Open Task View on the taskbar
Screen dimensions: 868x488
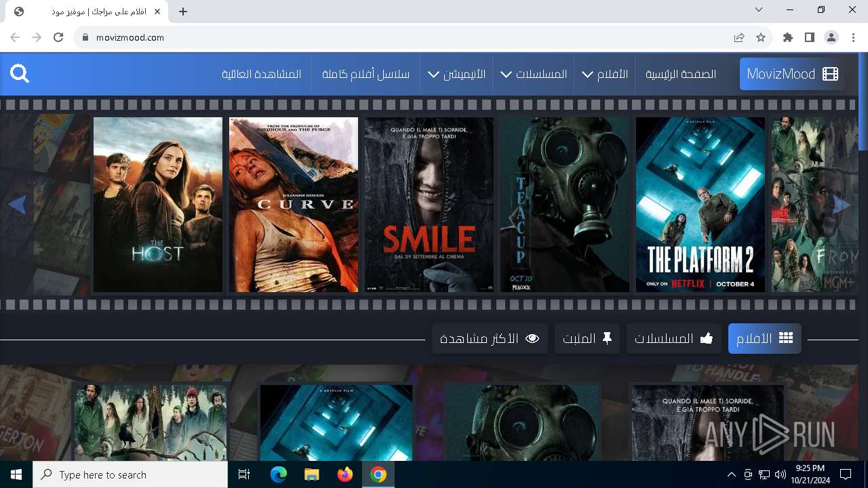pos(244,474)
